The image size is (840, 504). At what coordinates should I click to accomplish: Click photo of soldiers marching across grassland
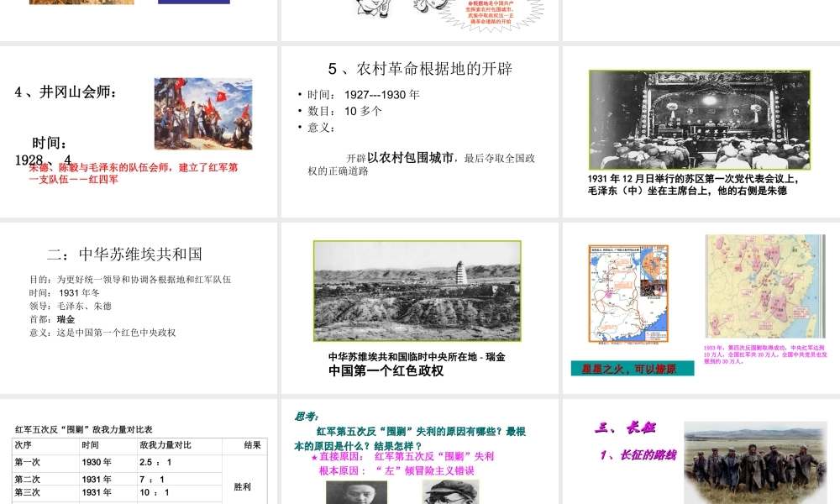(756, 463)
